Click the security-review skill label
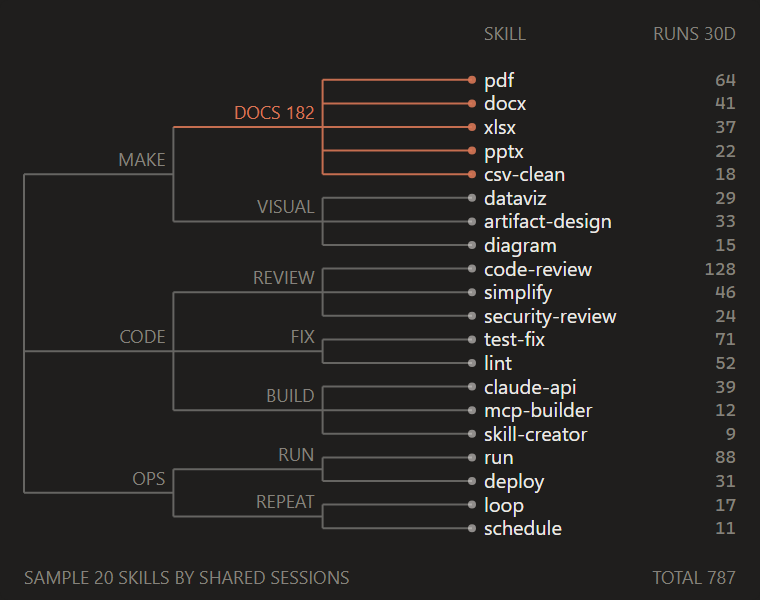The image size is (760, 600). coord(550,316)
